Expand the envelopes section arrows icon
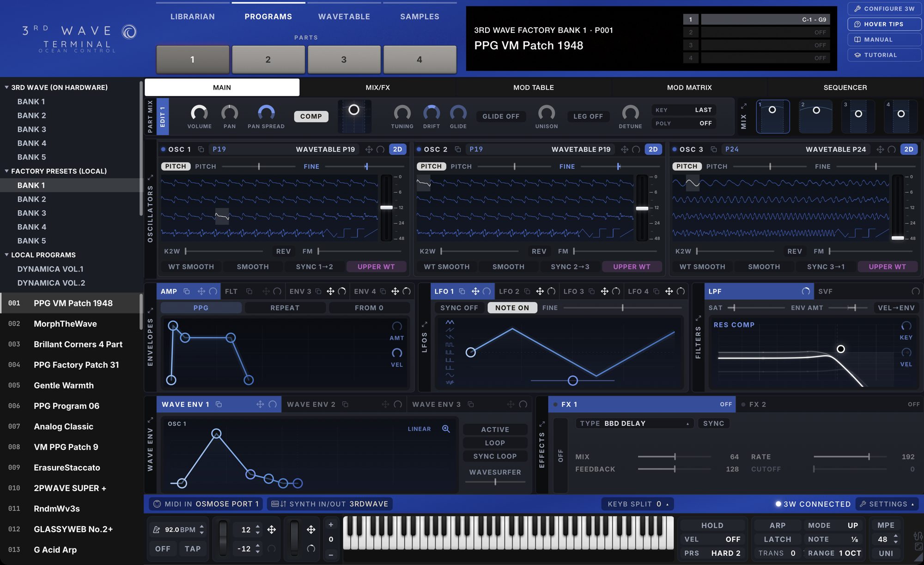924x565 pixels. pyautogui.click(x=150, y=310)
